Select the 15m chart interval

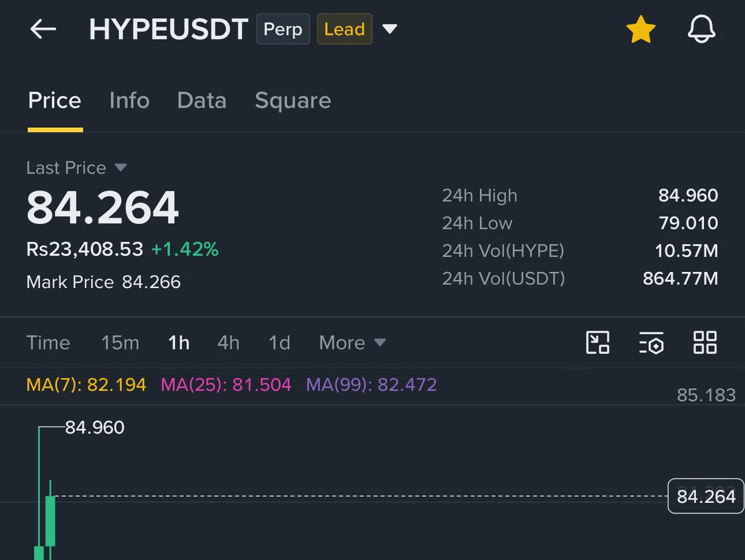(120, 343)
